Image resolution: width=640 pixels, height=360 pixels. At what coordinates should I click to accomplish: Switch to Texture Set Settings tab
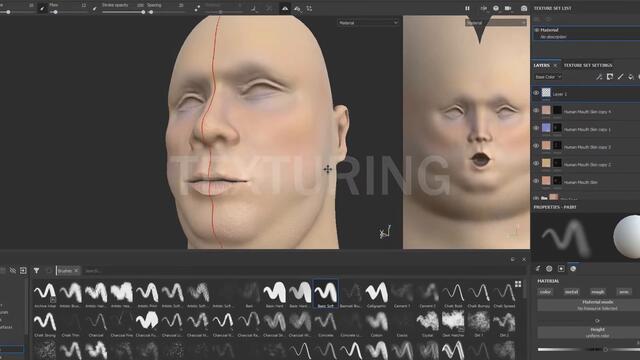click(x=588, y=65)
